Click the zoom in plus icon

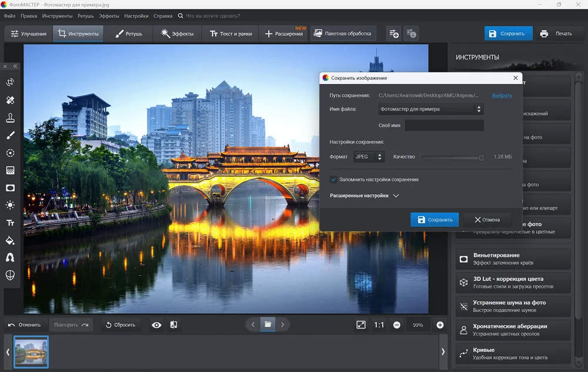(x=440, y=325)
